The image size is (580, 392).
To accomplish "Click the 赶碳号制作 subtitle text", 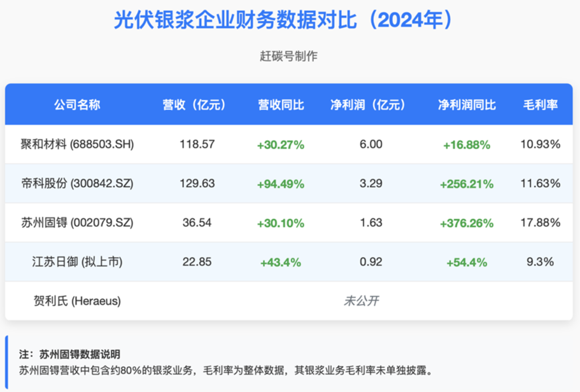I will 289,56.
